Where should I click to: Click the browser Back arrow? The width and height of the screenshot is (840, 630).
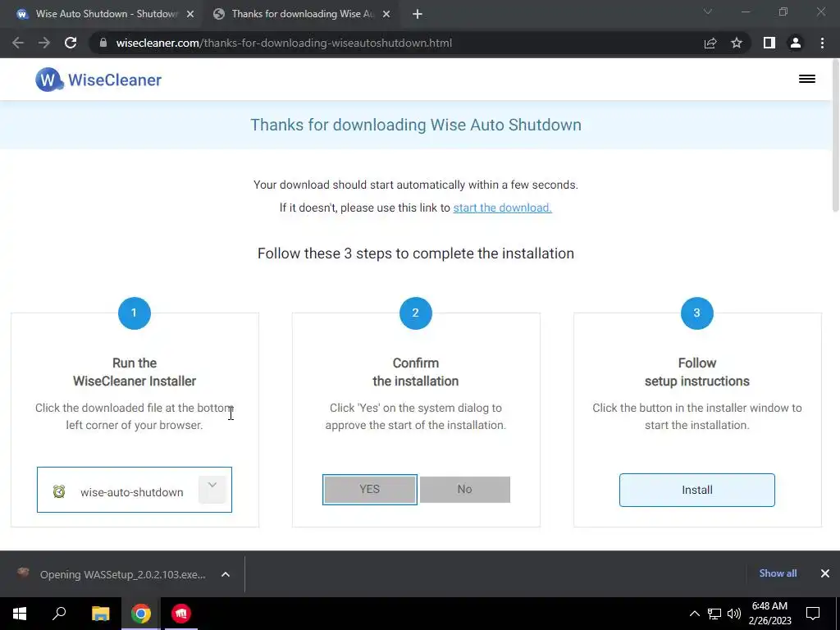pyautogui.click(x=18, y=43)
